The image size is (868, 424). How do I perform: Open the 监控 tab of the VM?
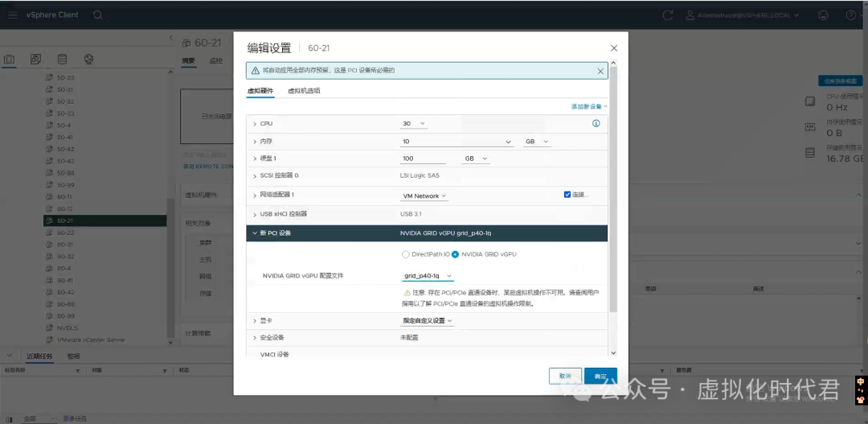(216, 60)
